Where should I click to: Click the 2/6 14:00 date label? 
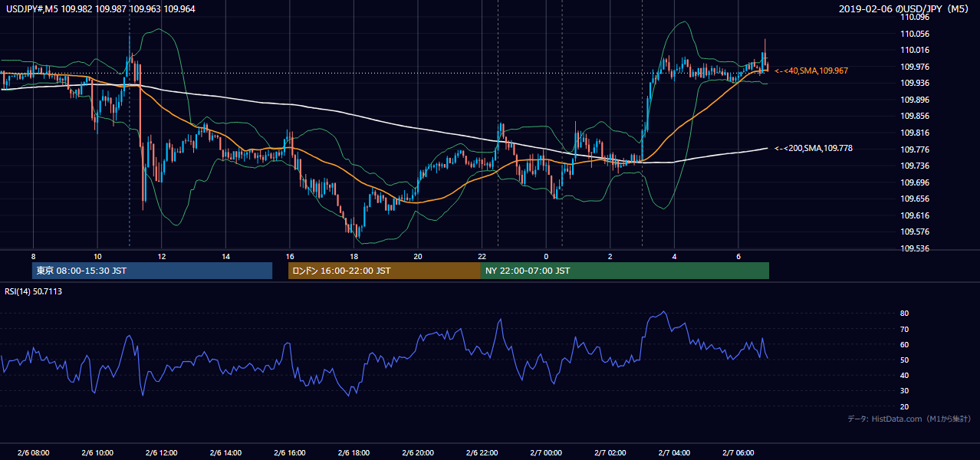click(x=225, y=452)
